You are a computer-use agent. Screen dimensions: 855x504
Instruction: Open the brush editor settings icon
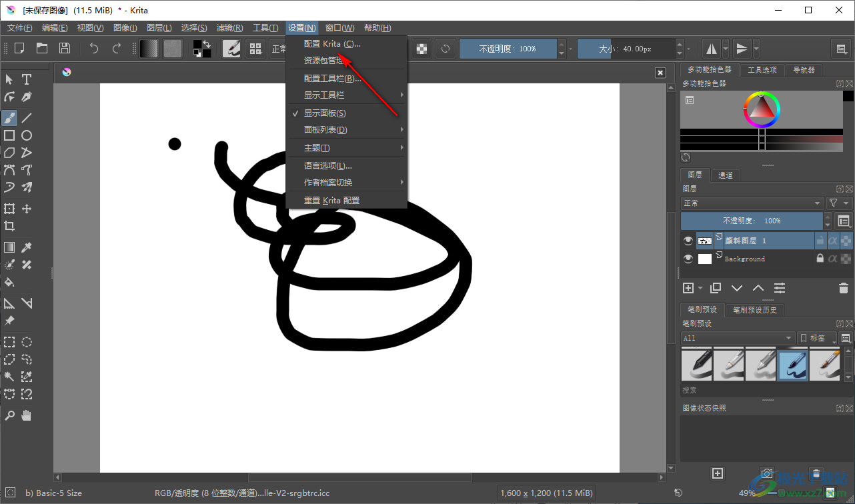tap(231, 48)
